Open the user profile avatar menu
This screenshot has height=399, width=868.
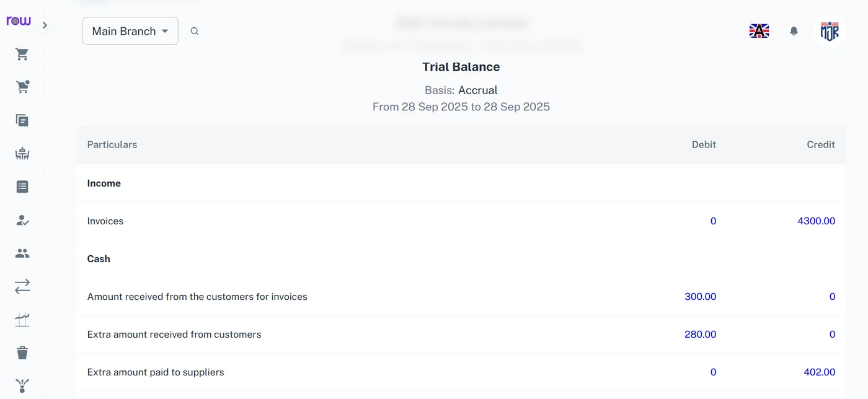830,31
